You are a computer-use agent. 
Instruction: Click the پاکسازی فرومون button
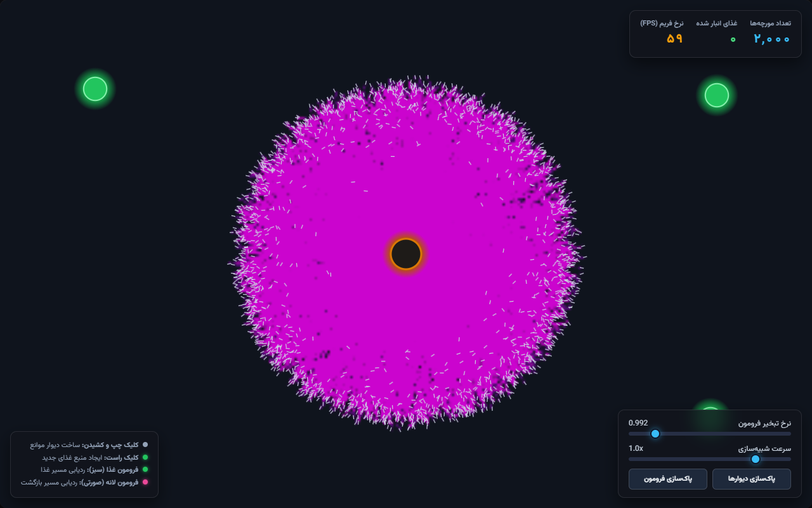pyautogui.click(x=668, y=479)
